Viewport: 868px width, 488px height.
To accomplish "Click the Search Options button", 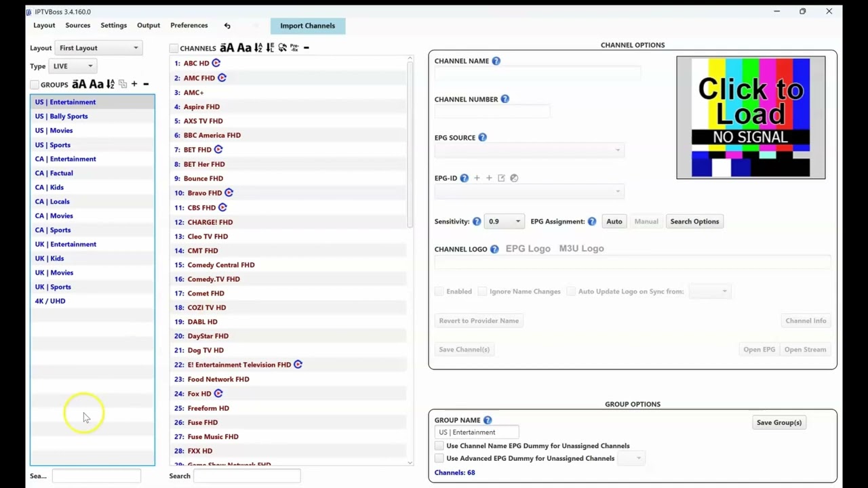I will (x=694, y=222).
